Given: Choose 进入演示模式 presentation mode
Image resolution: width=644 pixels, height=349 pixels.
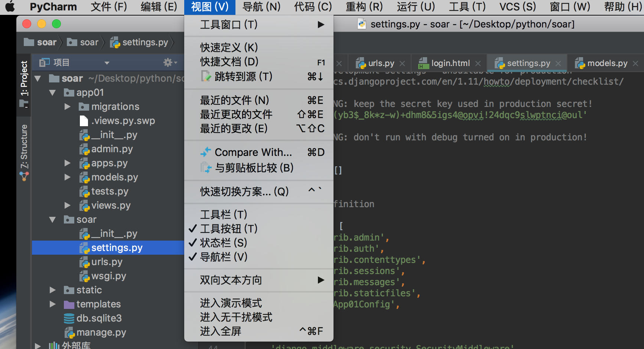Looking at the screenshot, I should (259, 303).
